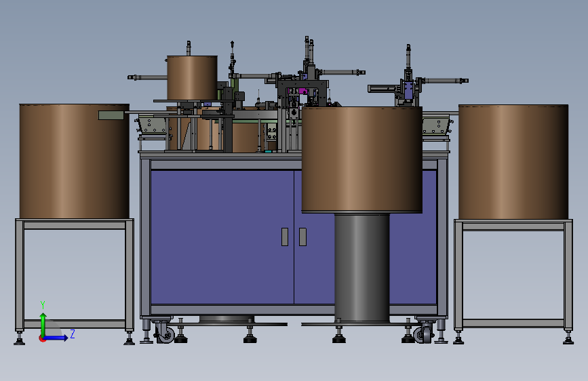588x381 pixels.
Task: Select the center brown drum on gray pedestal
Action: [x=362, y=159]
